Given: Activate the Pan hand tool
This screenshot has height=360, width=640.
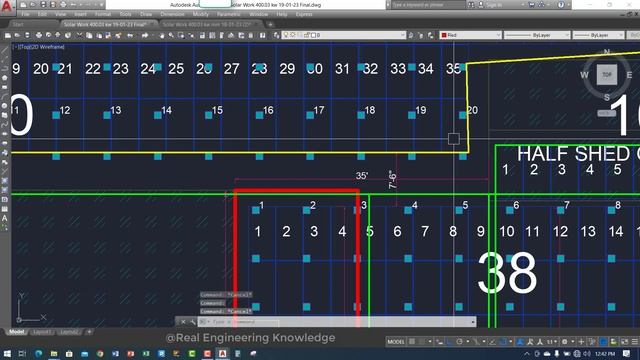Looking at the screenshot, I should click(162, 36).
